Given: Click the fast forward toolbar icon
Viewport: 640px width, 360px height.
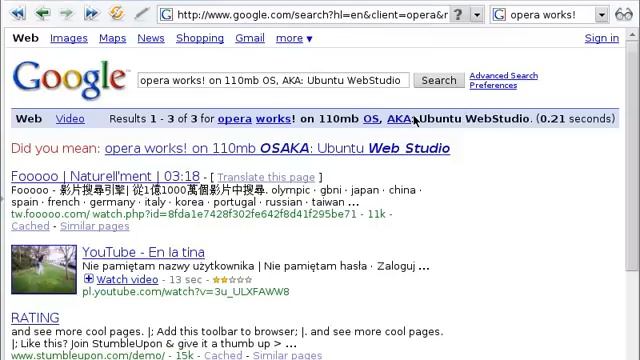Looking at the screenshot, I should [91, 14].
